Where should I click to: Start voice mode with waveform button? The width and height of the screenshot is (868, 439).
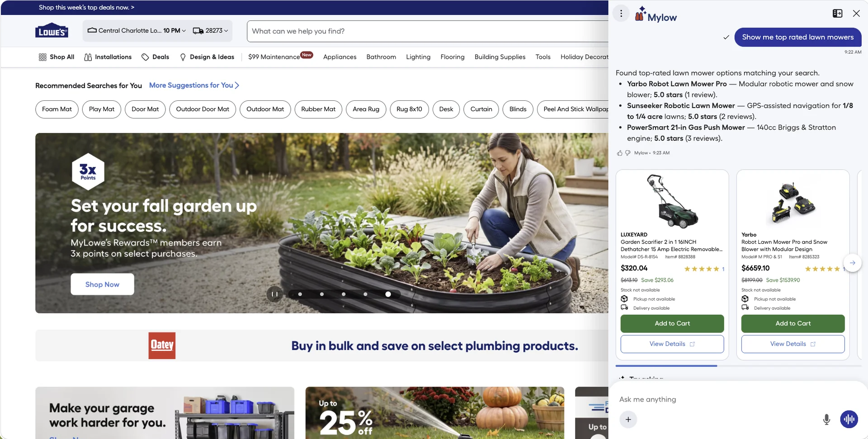coord(849,419)
